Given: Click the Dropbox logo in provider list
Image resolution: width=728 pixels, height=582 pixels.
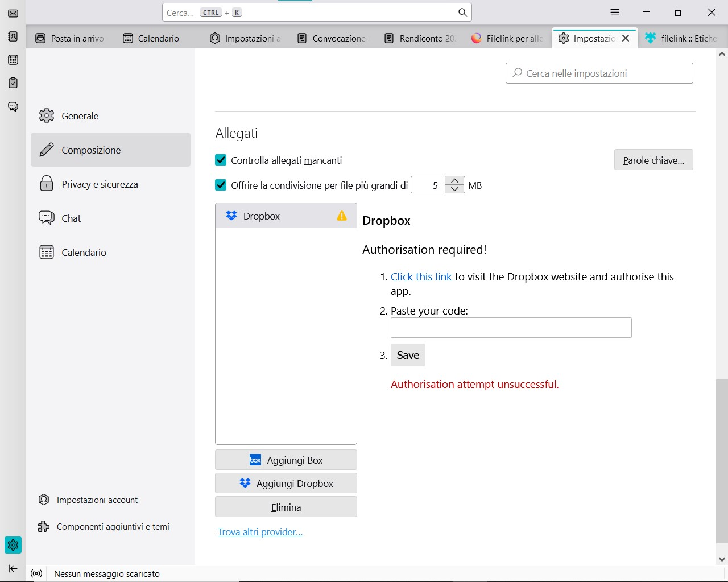Looking at the screenshot, I should click(231, 216).
